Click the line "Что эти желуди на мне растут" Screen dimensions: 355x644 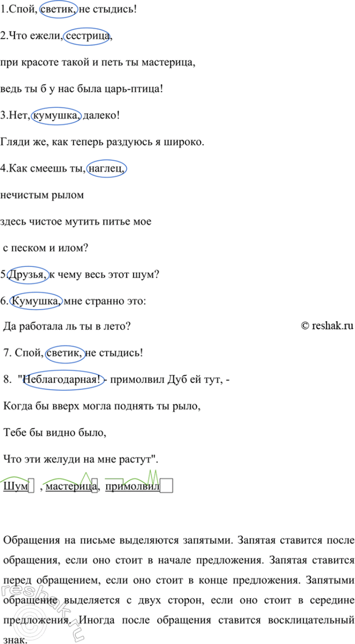pyautogui.click(x=82, y=458)
